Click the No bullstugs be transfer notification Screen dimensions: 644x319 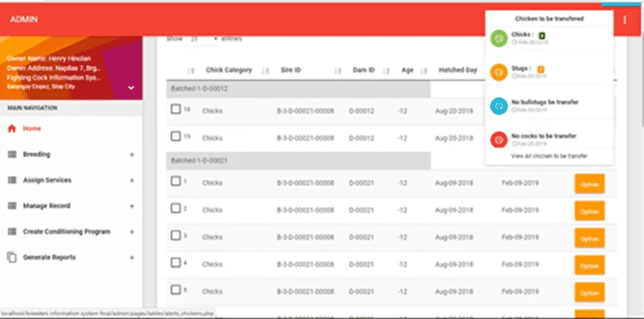point(549,106)
